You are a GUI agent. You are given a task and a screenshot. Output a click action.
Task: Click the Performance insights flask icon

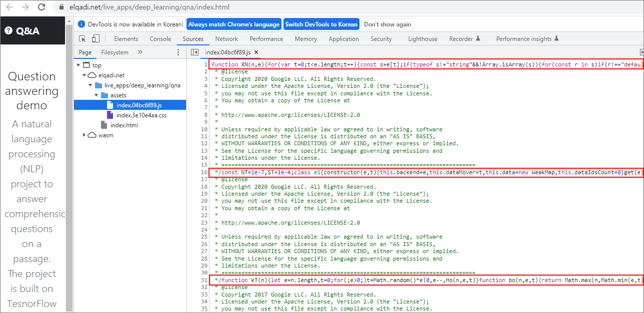coord(556,38)
